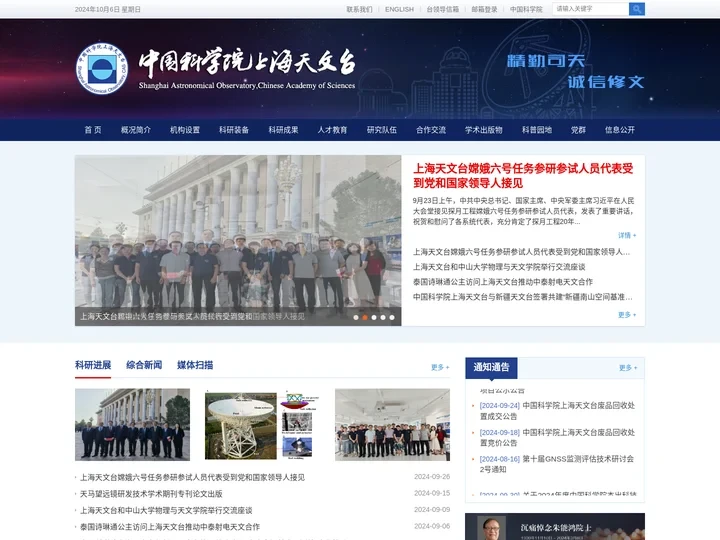The image size is (720, 540).
Task: Open 科普园地 navigation menu
Action: [537, 130]
